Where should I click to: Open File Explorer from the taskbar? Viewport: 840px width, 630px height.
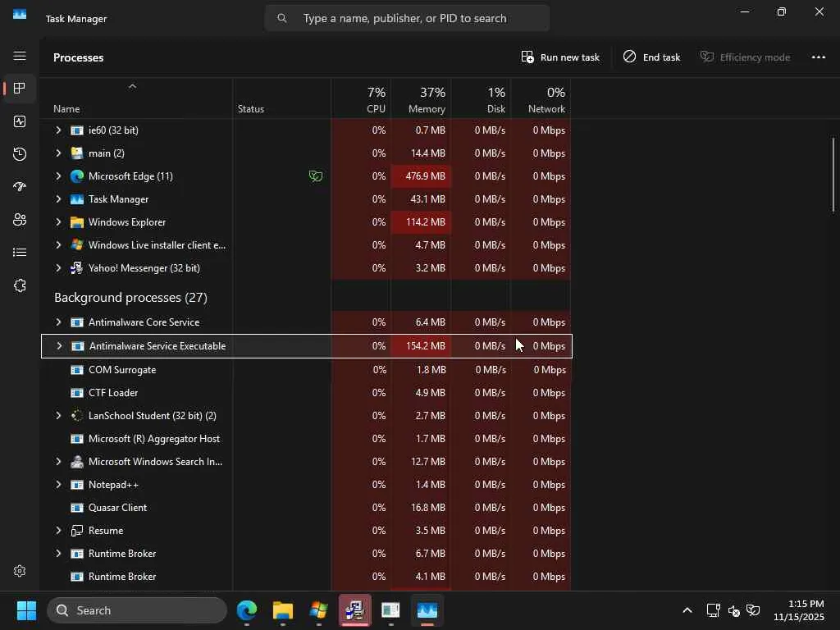click(283, 610)
